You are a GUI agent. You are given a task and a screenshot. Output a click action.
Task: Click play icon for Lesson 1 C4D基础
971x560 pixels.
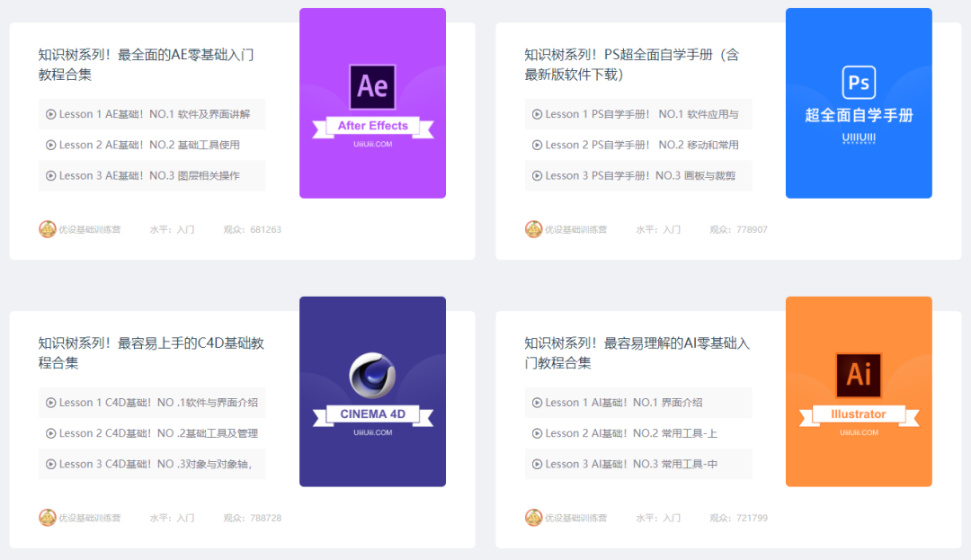tap(50, 403)
